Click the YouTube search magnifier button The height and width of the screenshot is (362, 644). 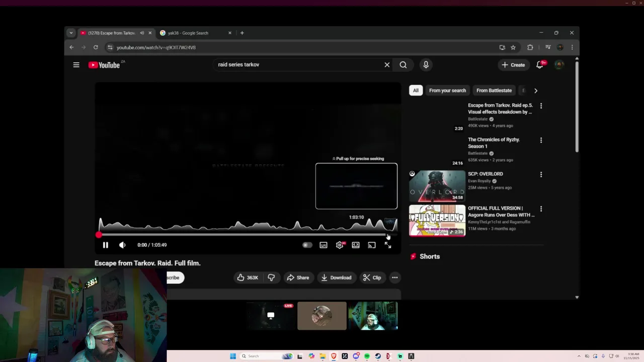click(403, 65)
